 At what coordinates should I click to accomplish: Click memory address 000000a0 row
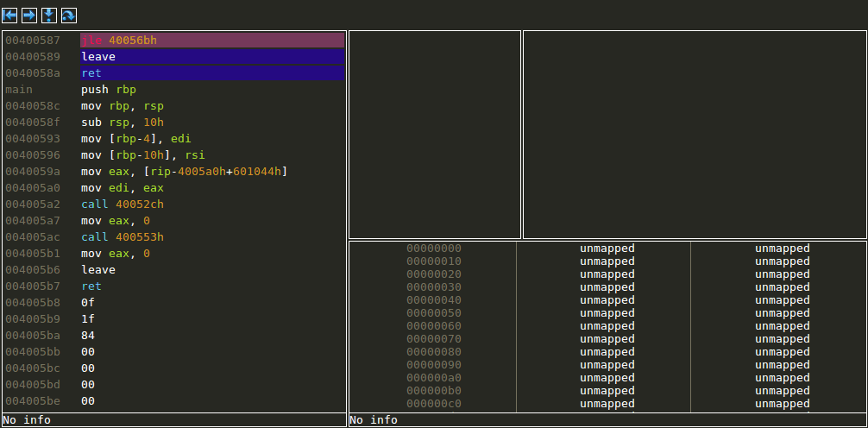pos(433,378)
